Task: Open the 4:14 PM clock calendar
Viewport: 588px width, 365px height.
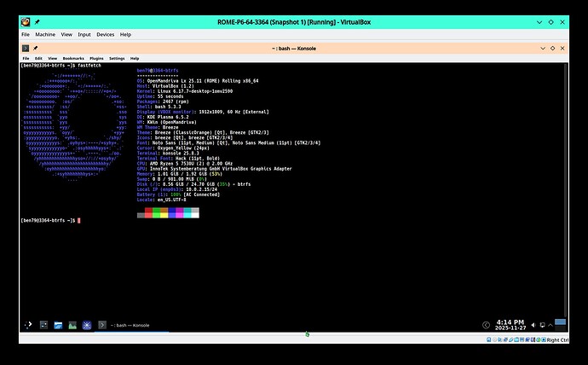Action: click(x=510, y=325)
